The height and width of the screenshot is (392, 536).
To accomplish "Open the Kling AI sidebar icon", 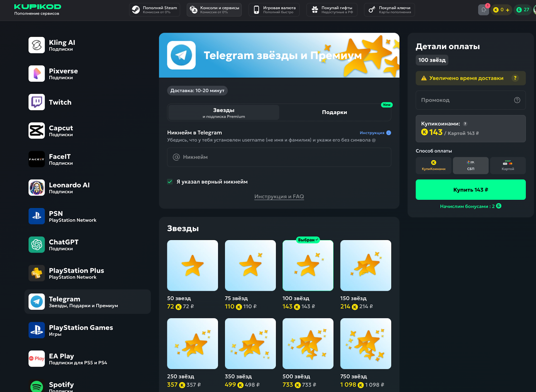I will [x=37, y=45].
